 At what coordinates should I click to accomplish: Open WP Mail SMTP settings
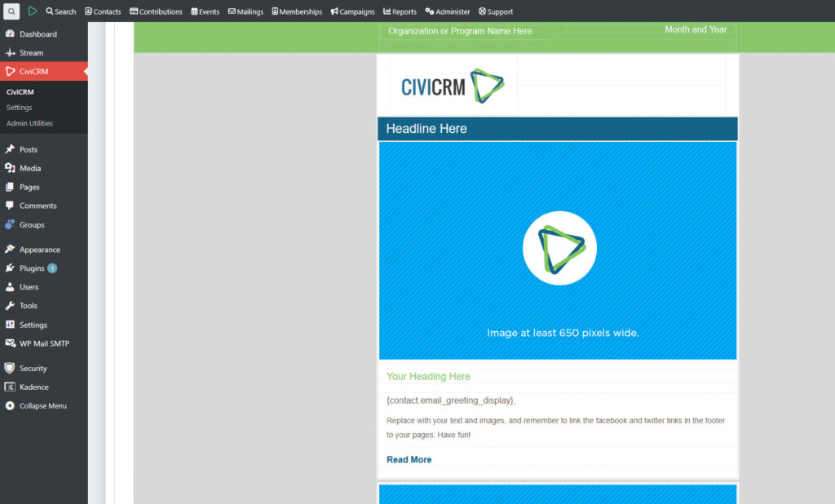(44, 344)
